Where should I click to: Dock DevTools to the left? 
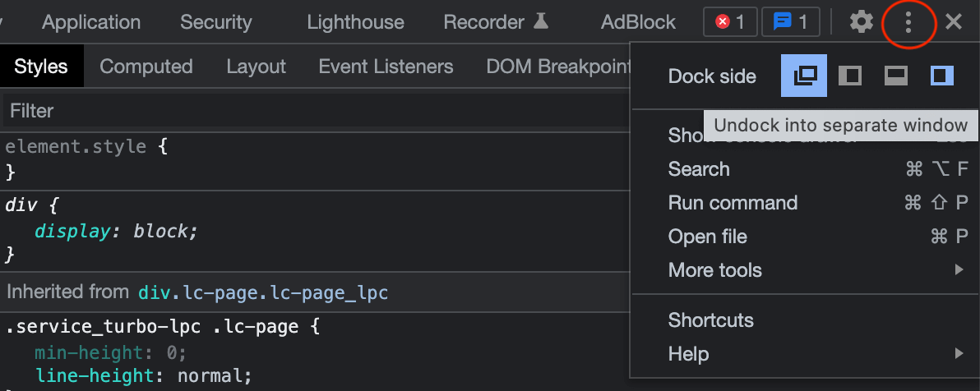849,76
